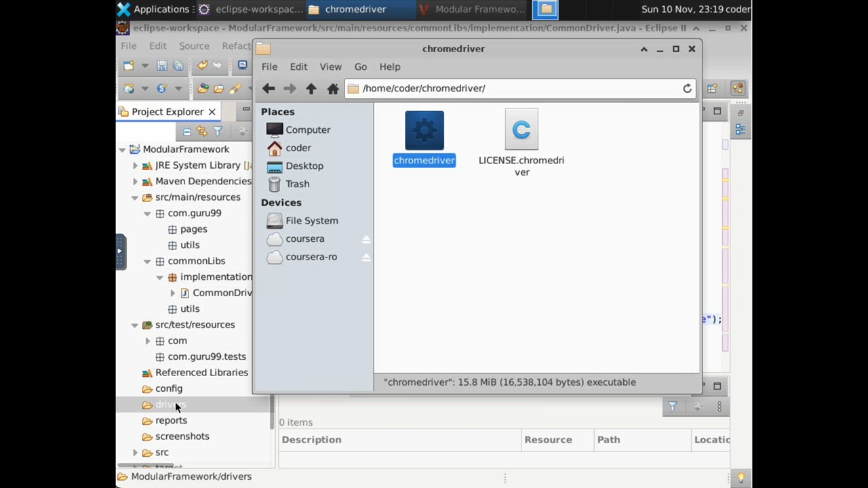This screenshot has height=488, width=868.
Task: Click the Search pencil icon in Eclipse toolbar
Action: (235, 88)
